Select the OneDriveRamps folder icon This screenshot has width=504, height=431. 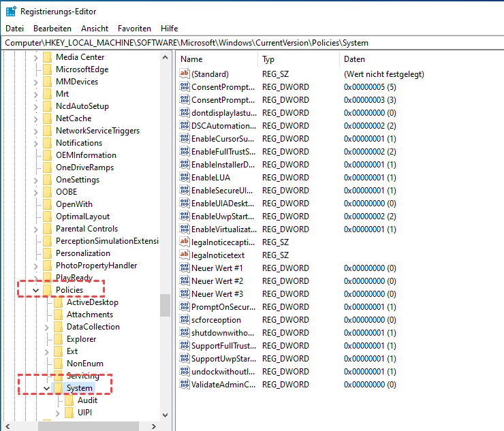[x=47, y=167]
